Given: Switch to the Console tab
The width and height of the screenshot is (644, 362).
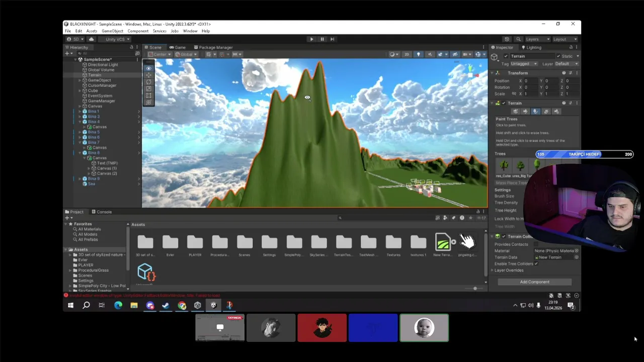Looking at the screenshot, I should coord(102,212).
